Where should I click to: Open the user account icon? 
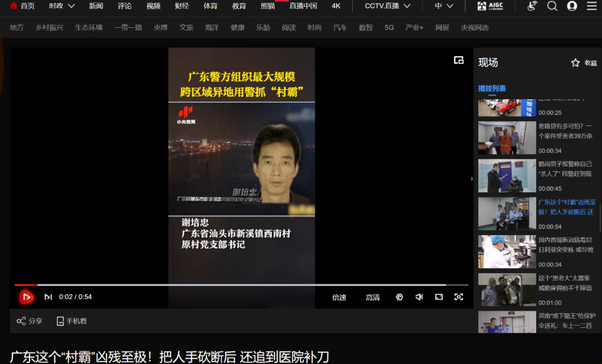click(x=572, y=6)
